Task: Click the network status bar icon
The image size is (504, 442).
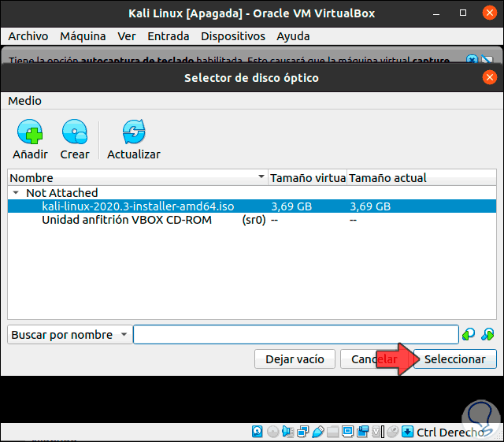Action: pos(302,432)
